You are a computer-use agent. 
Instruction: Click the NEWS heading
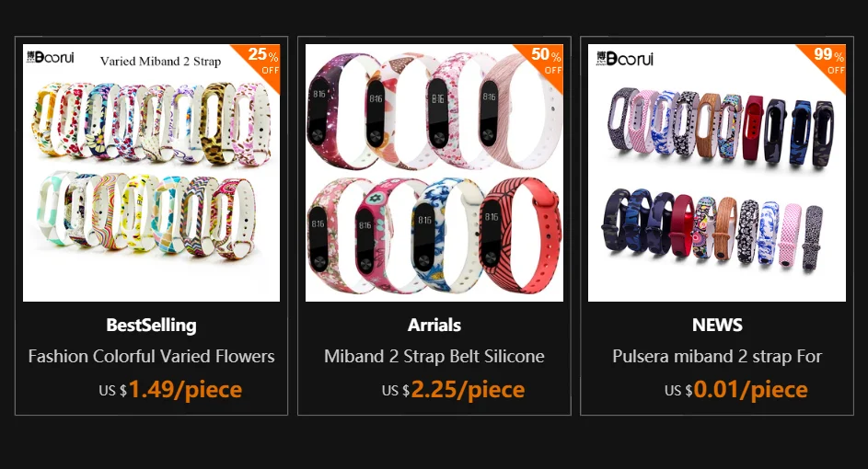point(717,326)
